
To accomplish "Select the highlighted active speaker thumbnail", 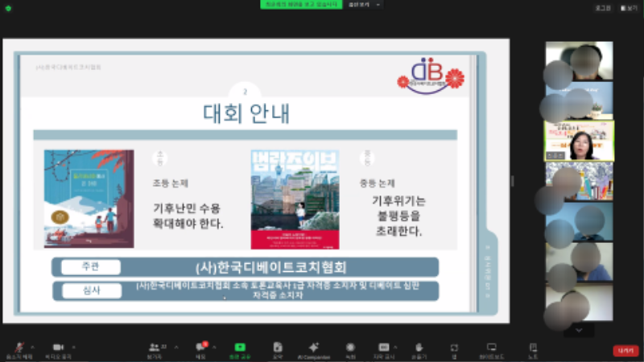I will (x=579, y=141).
